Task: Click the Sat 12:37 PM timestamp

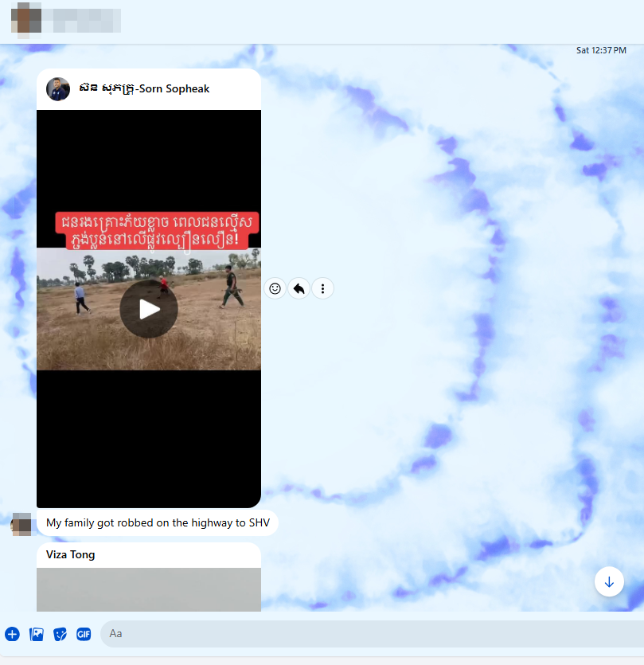Action: click(601, 50)
